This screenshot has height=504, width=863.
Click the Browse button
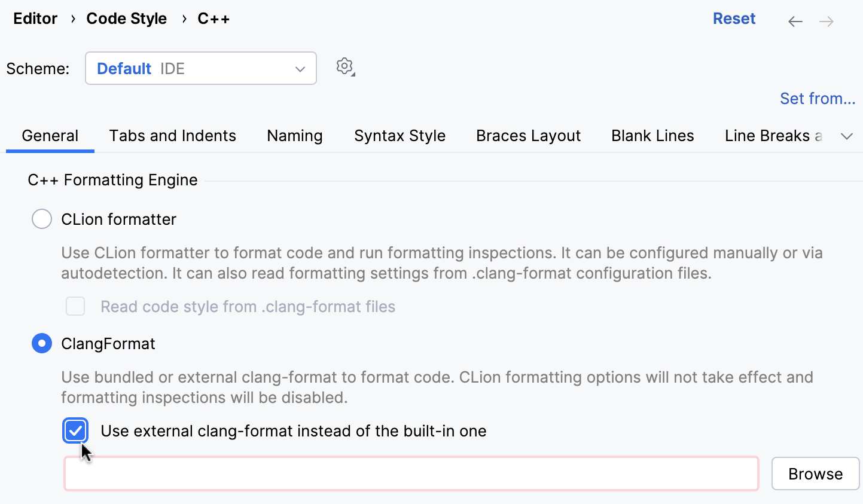pyautogui.click(x=815, y=473)
